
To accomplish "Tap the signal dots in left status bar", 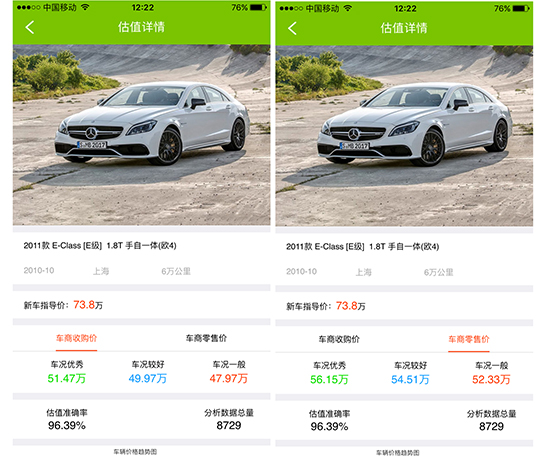I will pyautogui.click(x=28, y=7).
